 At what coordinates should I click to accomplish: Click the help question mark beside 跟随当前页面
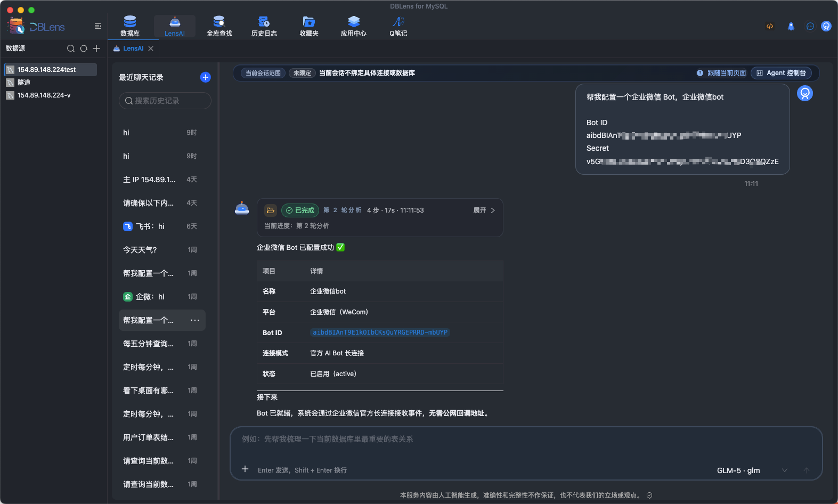point(700,73)
